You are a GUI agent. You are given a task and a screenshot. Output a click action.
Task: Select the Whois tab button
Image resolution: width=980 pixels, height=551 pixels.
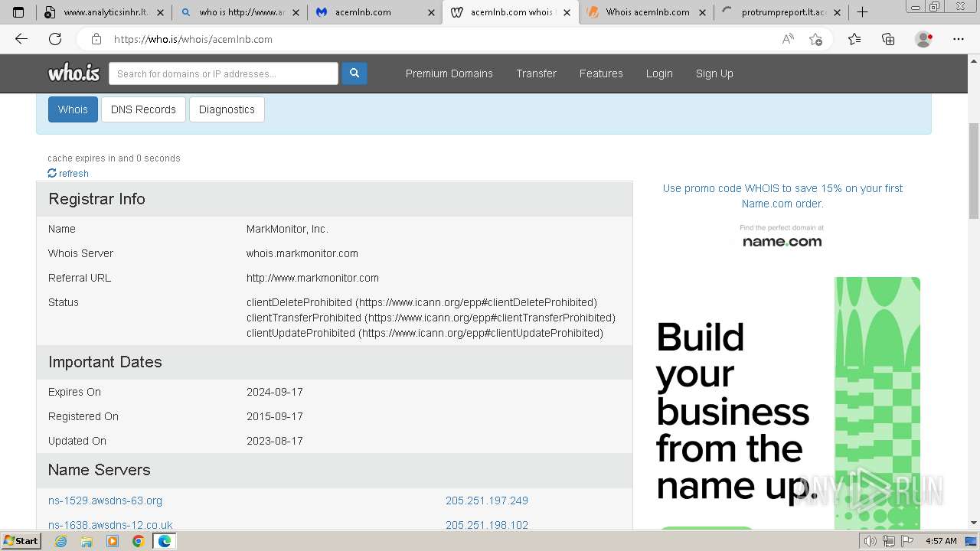(x=73, y=109)
